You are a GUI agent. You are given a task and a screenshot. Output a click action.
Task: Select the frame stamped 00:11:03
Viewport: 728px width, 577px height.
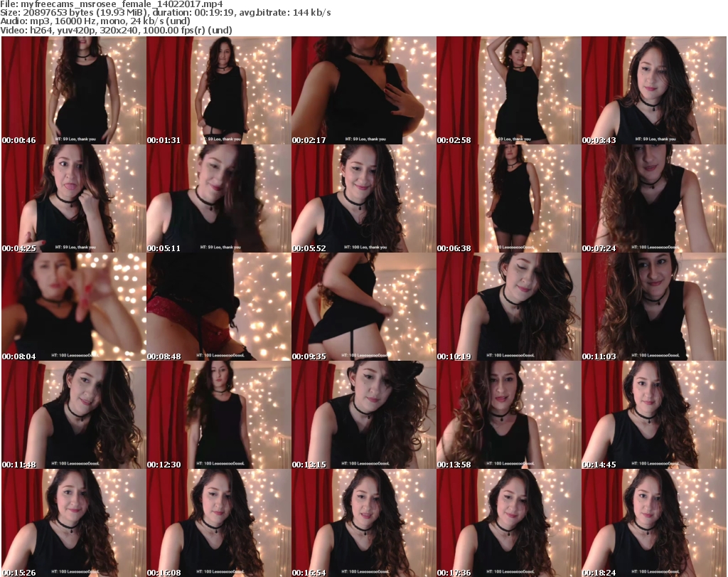click(654, 307)
